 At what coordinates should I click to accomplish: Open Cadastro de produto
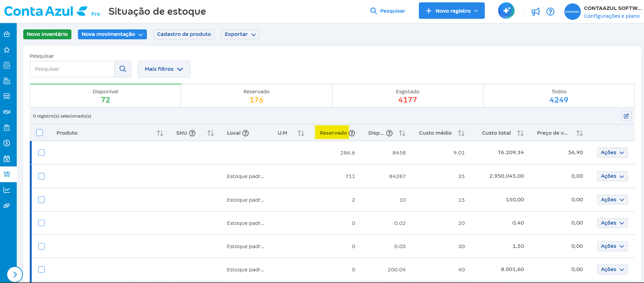(x=184, y=34)
